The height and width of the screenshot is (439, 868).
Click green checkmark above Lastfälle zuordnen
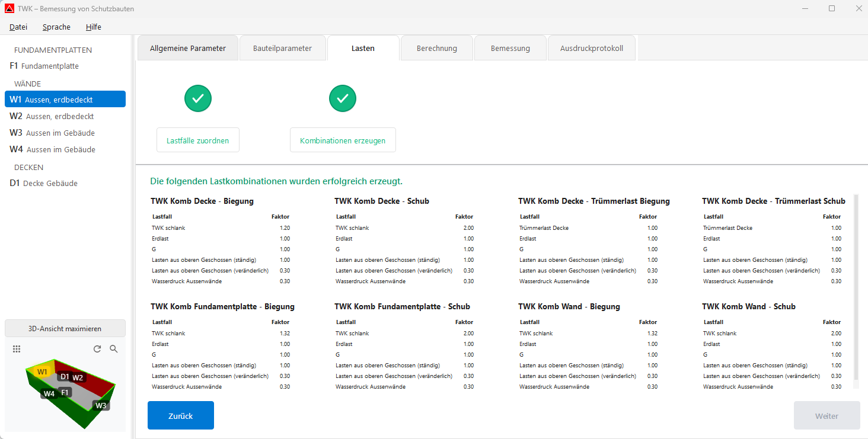(198, 98)
